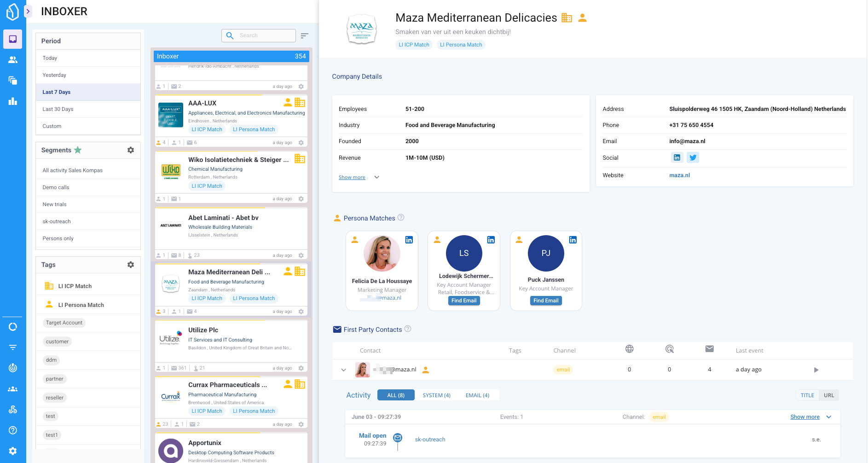
Task: Click the sort/filter icon next to Search
Action: click(x=304, y=36)
